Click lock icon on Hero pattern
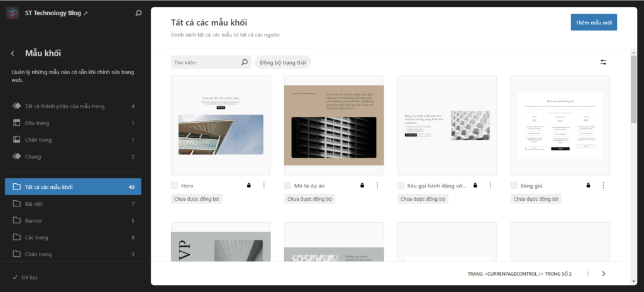 tap(248, 186)
